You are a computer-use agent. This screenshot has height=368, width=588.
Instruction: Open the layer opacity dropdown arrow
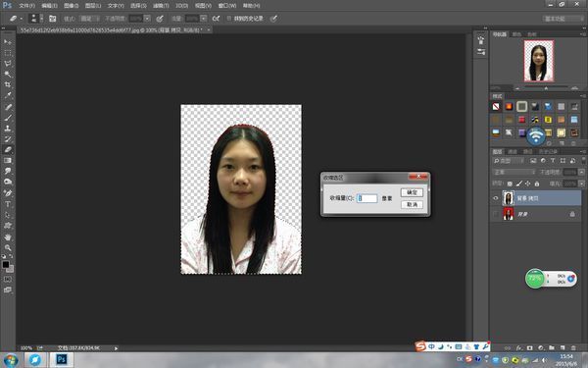click(581, 172)
